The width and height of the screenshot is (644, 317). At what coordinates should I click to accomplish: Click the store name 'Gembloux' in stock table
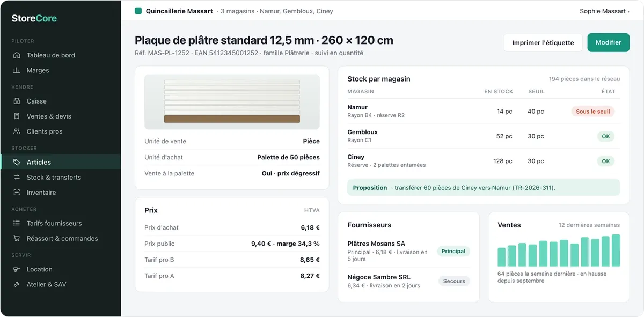363,132
